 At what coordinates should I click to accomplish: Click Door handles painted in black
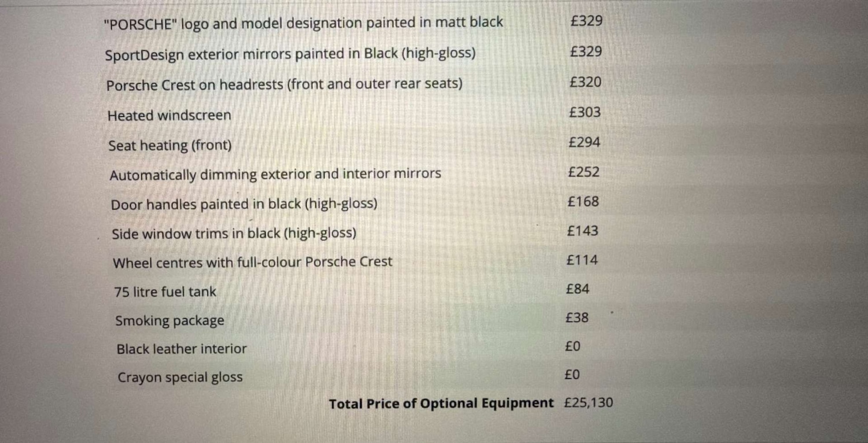[244, 204]
